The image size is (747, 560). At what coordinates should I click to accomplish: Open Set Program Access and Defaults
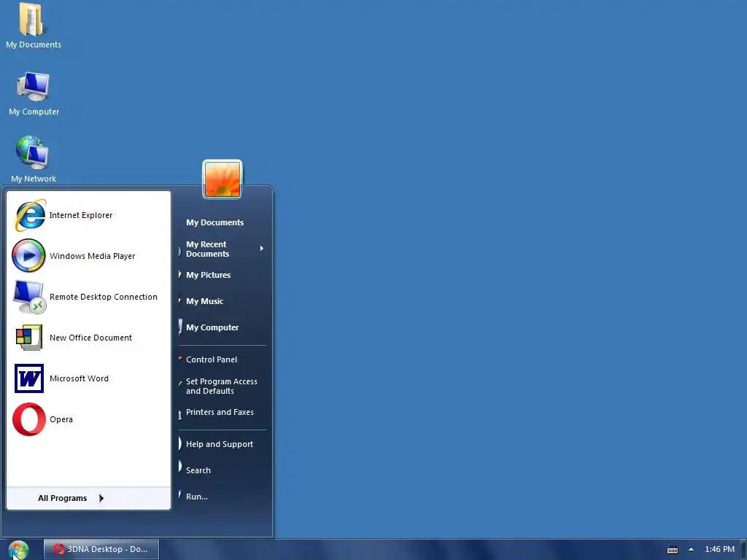[222, 386]
